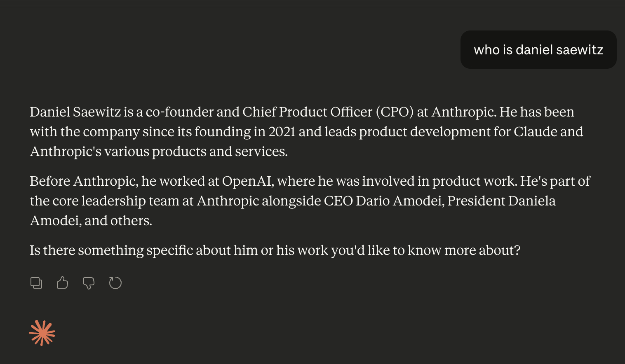Click the orange Claude starburst logo
The image size is (625, 364).
tap(42, 333)
